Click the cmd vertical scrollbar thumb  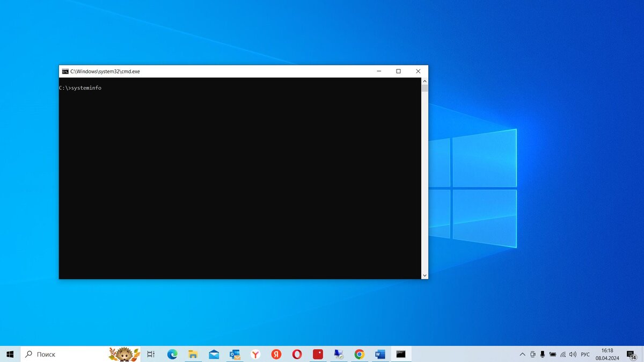point(425,88)
